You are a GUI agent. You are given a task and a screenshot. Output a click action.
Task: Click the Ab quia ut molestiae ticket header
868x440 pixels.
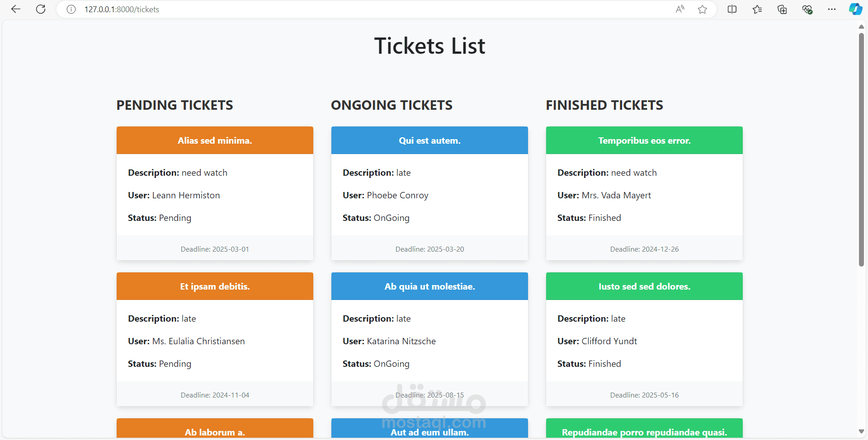tap(429, 286)
